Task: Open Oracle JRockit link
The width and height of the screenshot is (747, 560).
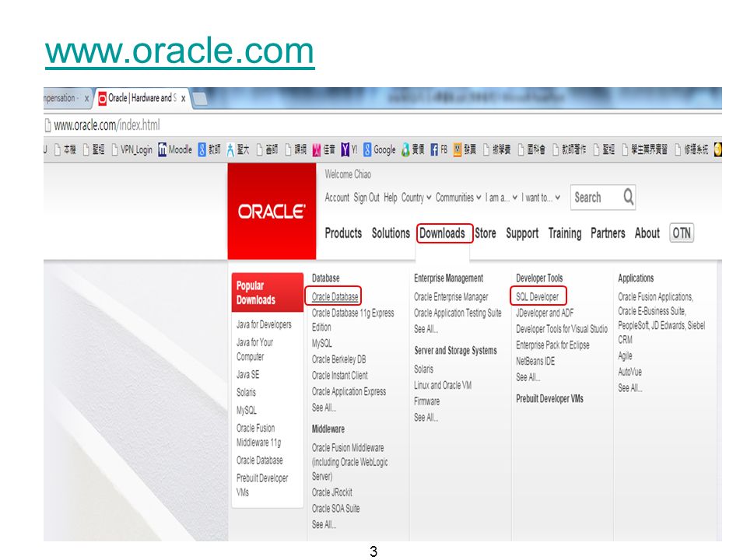Action: point(332,492)
